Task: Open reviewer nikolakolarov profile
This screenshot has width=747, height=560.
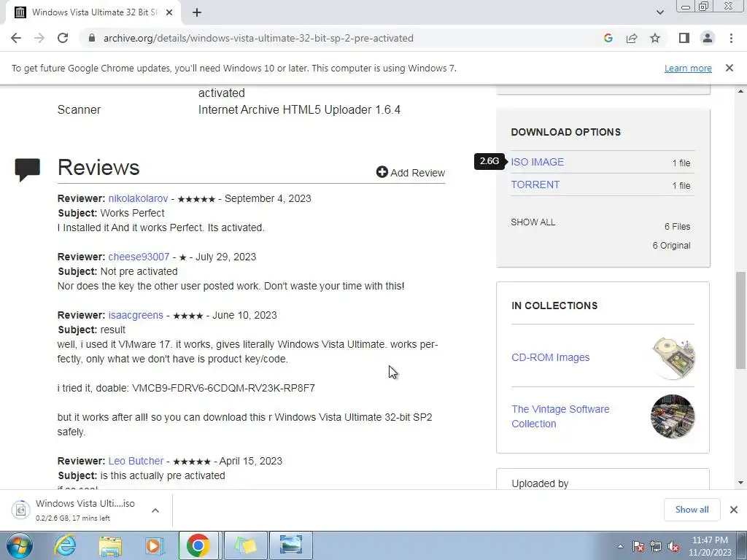Action: (x=138, y=198)
